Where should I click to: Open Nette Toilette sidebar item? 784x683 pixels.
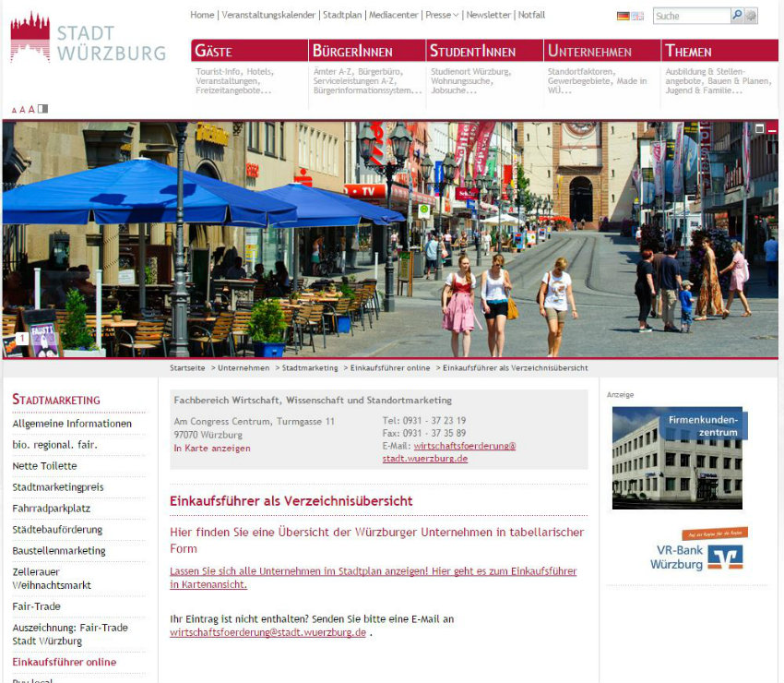[x=44, y=466]
